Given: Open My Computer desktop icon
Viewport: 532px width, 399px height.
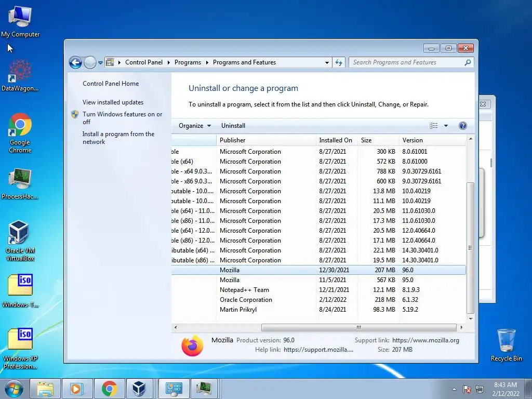Looking at the screenshot, I should [20, 22].
